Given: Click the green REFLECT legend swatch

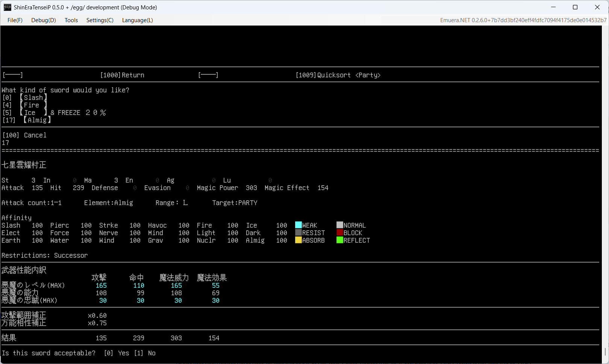Looking at the screenshot, I should pos(340,240).
